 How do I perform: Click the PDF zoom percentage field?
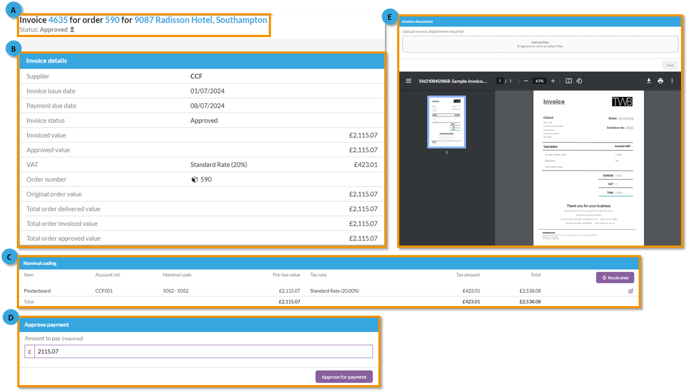pos(539,81)
